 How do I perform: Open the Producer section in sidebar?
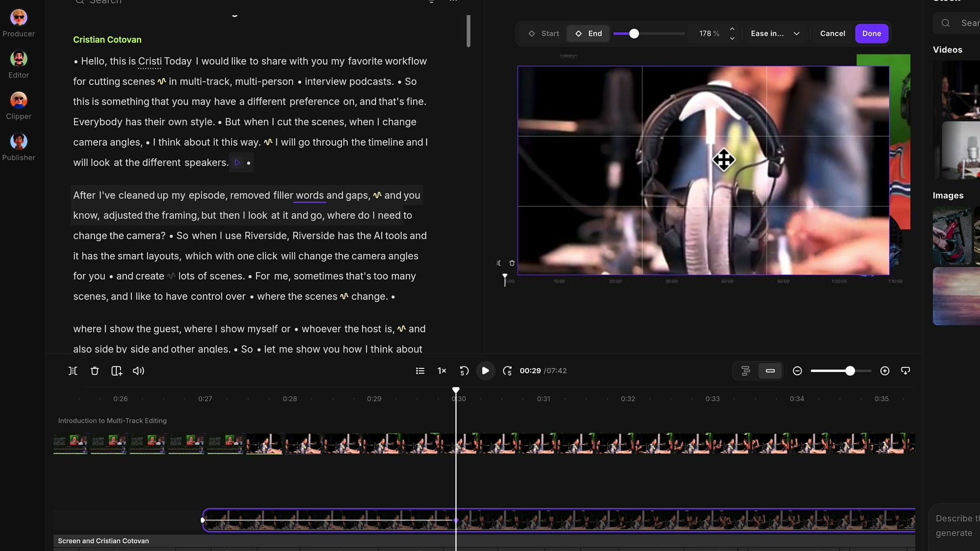[19, 23]
